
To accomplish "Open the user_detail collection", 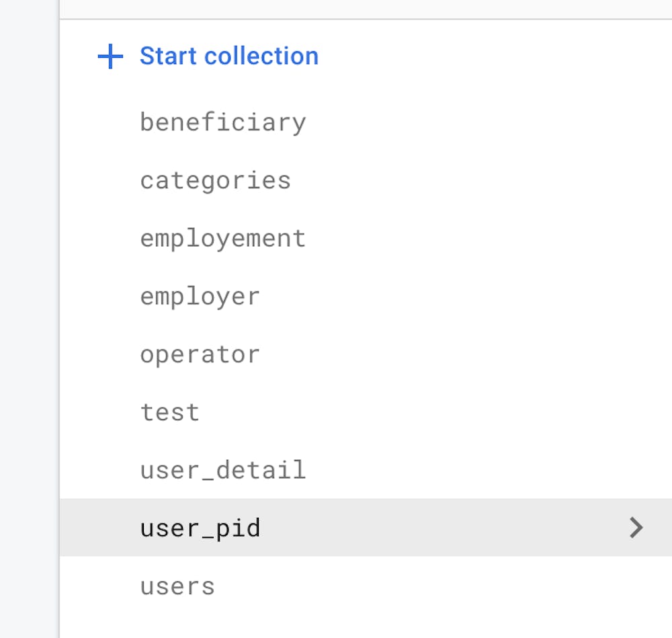I will point(222,470).
